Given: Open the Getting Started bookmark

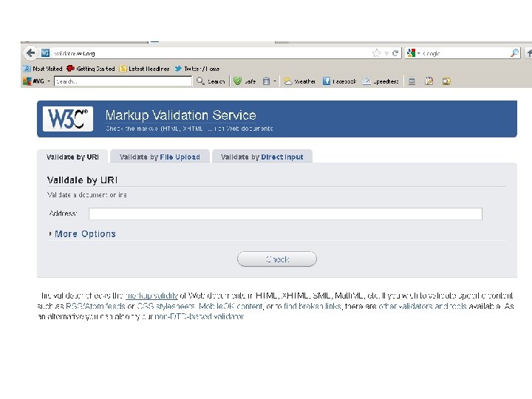Looking at the screenshot, I should click(91, 69).
